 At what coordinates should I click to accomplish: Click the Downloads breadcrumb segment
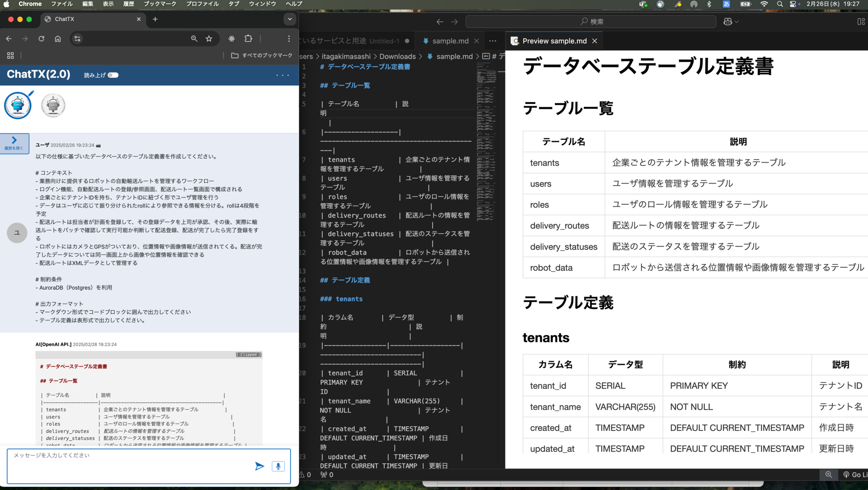(397, 56)
